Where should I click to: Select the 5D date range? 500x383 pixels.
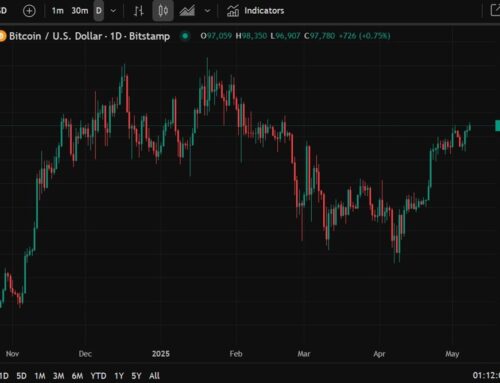tap(21, 376)
